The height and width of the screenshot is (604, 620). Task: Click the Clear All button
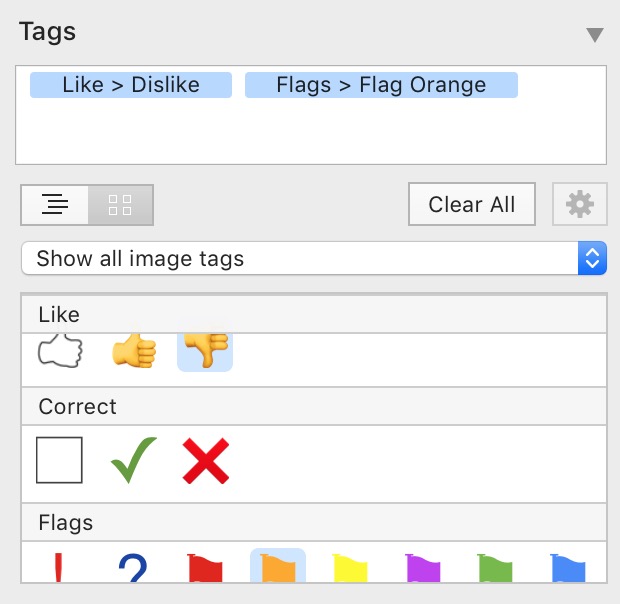click(x=472, y=204)
